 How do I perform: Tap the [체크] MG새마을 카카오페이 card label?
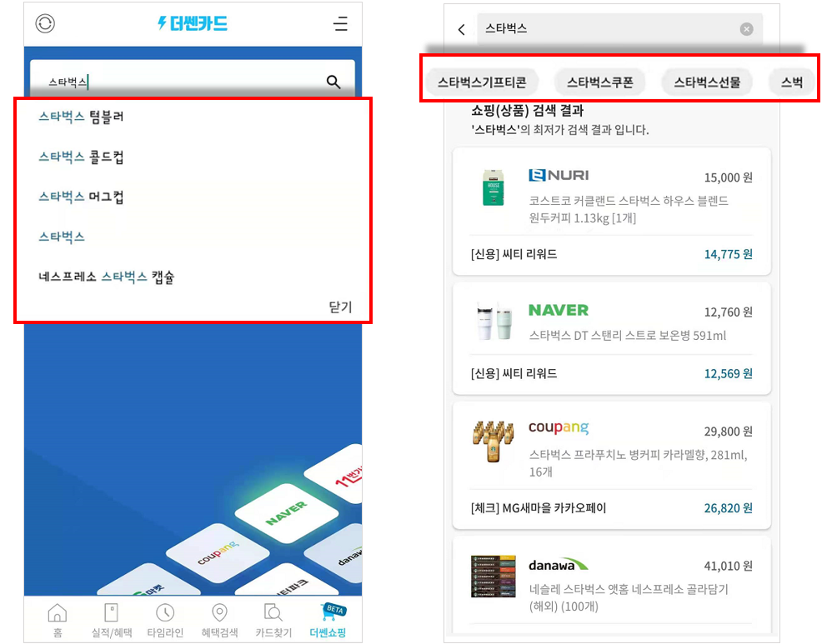(539, 508)
